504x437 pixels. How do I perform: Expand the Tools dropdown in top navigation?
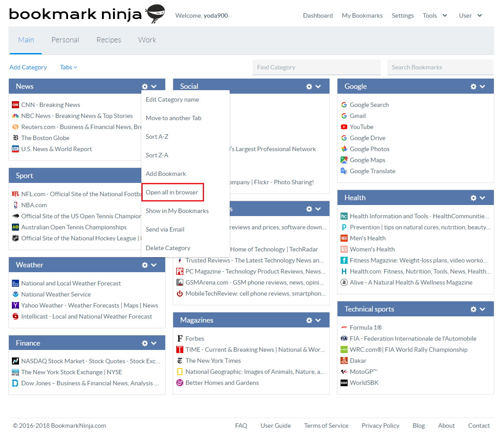pos(435,15)
